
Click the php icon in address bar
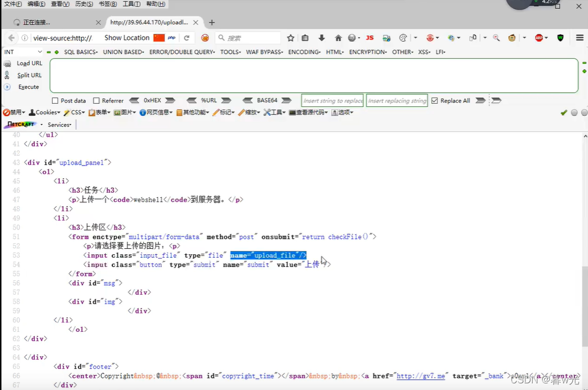click(x=172, y=38)
